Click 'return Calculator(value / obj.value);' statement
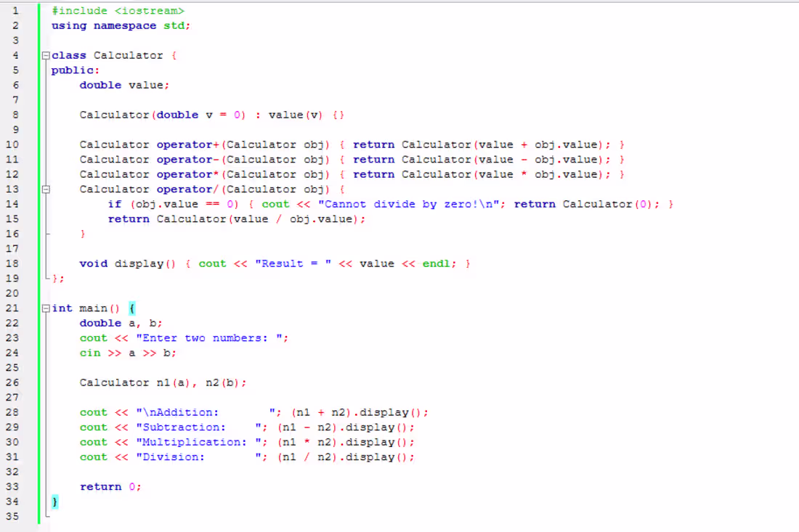This screenshot has width=799, height=532. click(237, 219)
